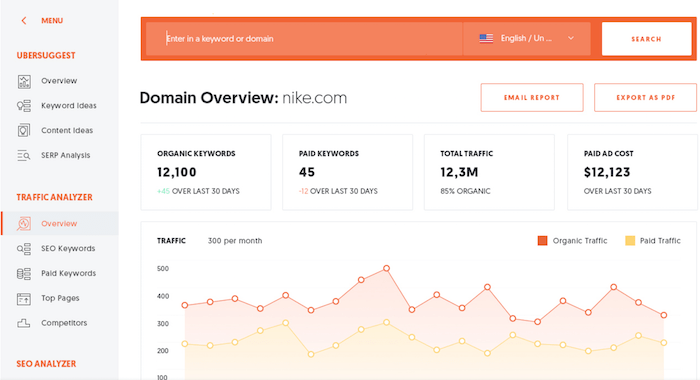700x380 pixels.
Task: Open the English language dropdown
Action: (x=527, y=38)
